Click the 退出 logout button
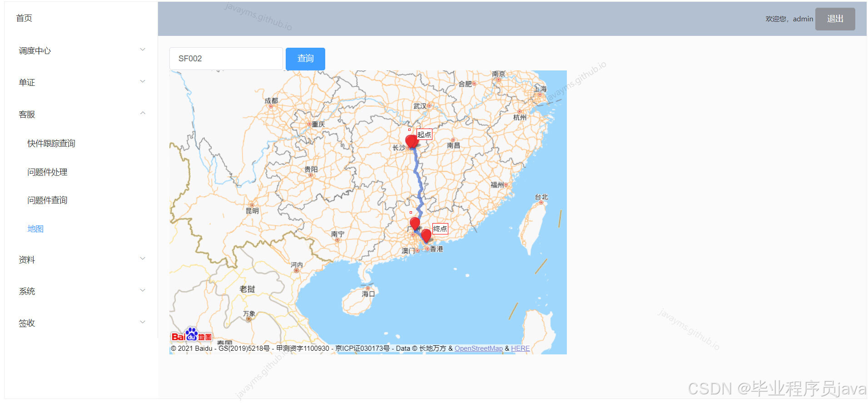868x403 pixels. pos(835,19)
